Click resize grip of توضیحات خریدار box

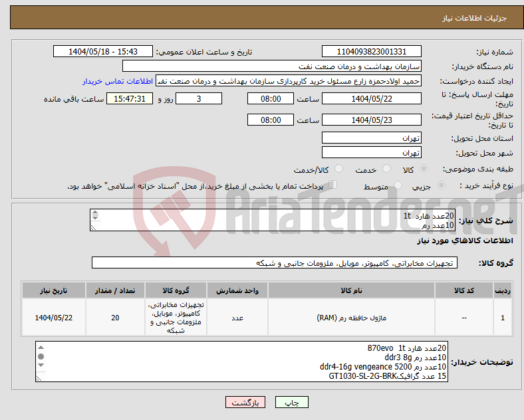tap(39, 379)
